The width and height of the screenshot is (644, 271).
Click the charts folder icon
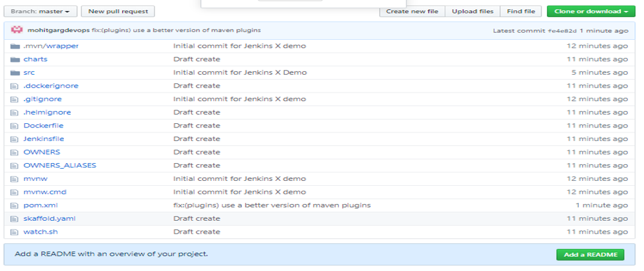tap(15, 59)
